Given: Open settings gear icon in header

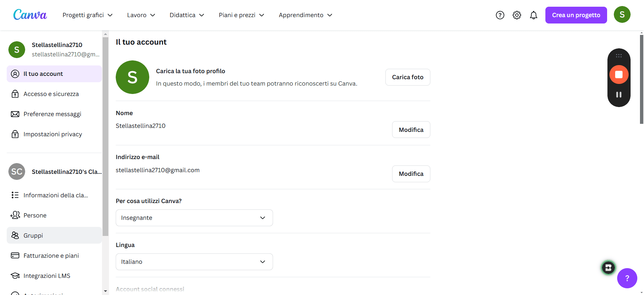Looking at the screenshot, I should (517, 15).
